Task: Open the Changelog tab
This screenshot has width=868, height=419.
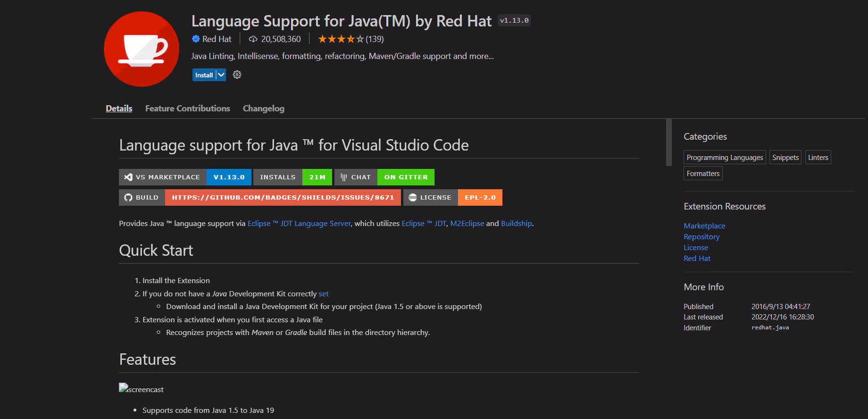Action: click(x=264, y=109)
